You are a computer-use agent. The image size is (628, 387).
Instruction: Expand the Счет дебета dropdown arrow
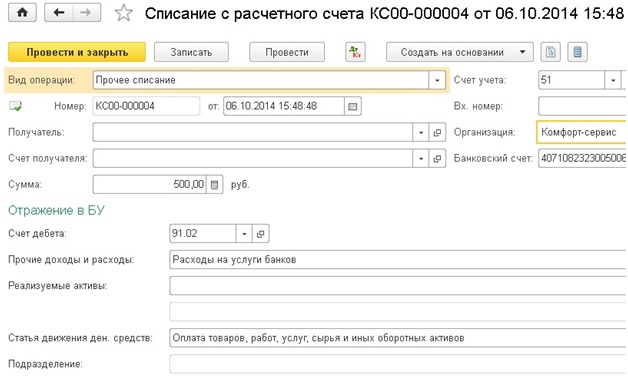click(244, 234)
